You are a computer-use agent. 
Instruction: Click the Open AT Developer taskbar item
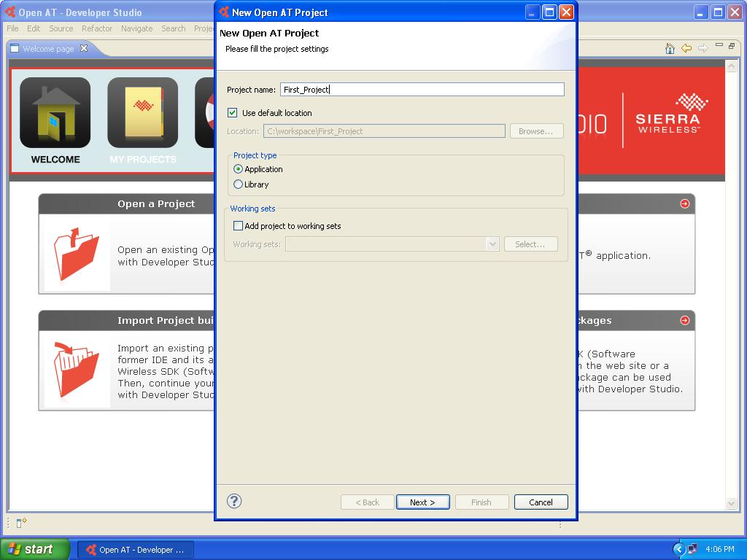point(136,550)
